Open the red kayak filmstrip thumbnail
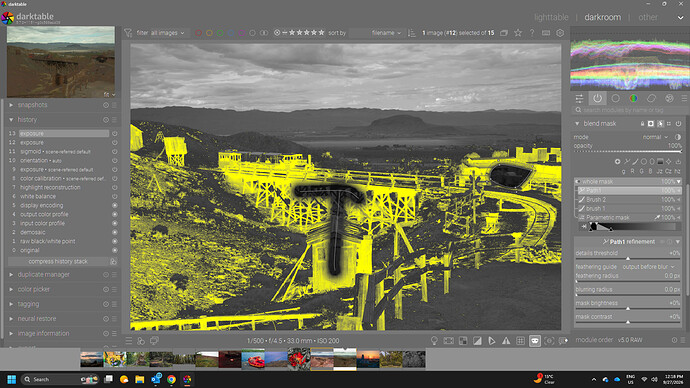Image resolution: width=690 pixels, height=388 pixels. click(253, 359)
